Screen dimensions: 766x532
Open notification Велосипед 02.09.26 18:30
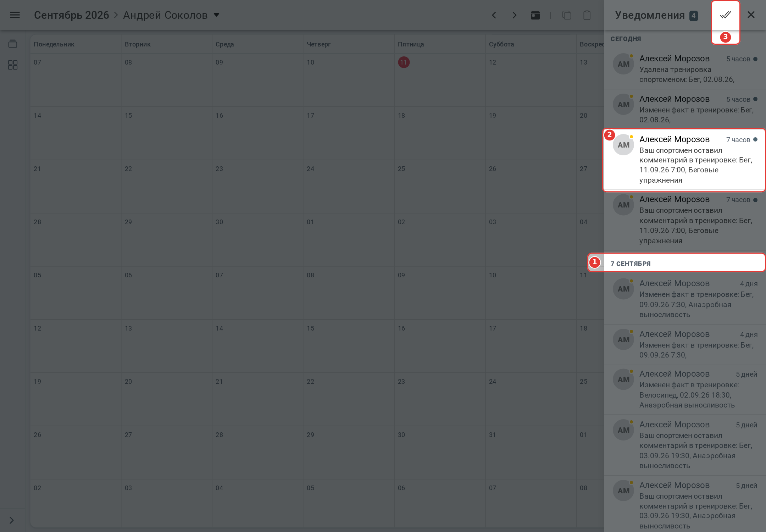point(685,389)
